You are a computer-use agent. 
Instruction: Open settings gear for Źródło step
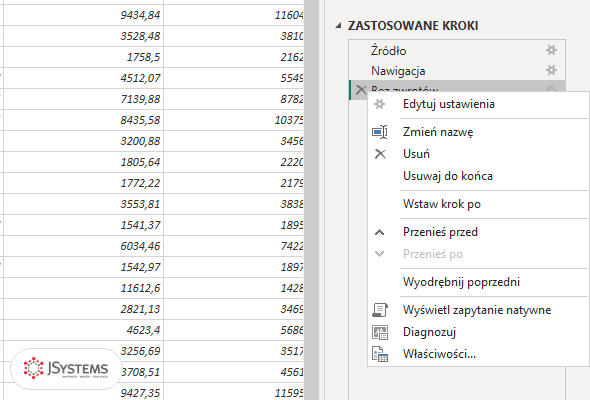coord(551,50)
